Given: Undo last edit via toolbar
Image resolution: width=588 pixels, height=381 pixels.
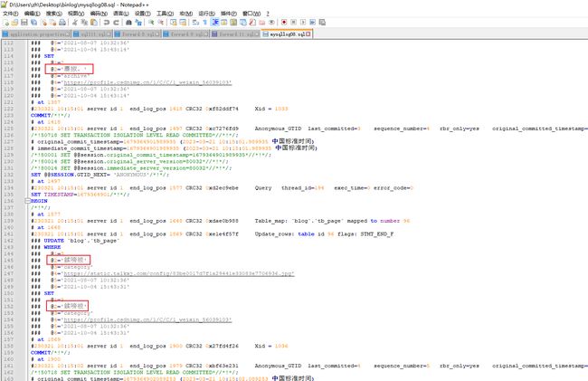Looking at the screenshot, I should 107,23.
